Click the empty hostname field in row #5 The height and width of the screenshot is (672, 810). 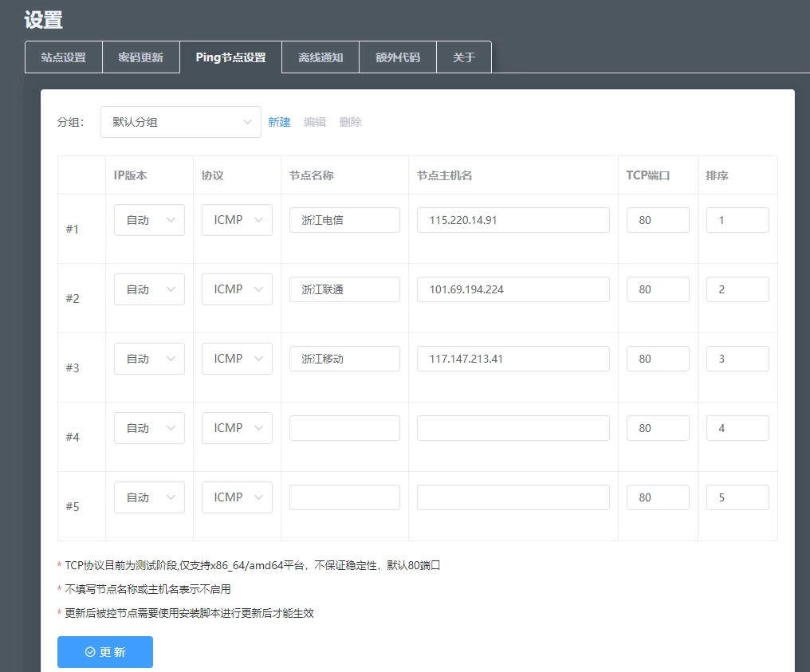point(513,497)
